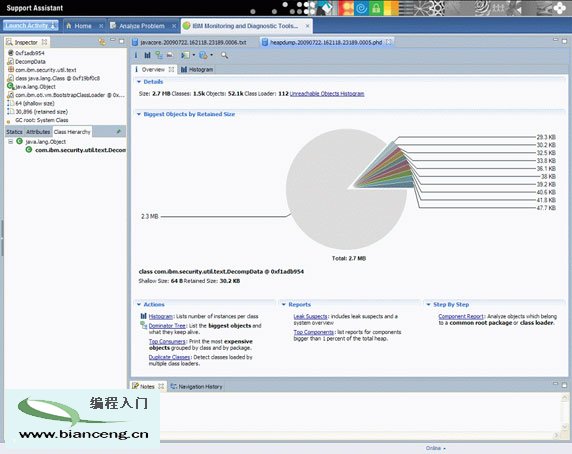The height and width of the screenshot is (454, 572).
Task: Close the IBM Monitoring and Diagnostic Tools tab
Action: pyautogui.click(x=308, y=26)
